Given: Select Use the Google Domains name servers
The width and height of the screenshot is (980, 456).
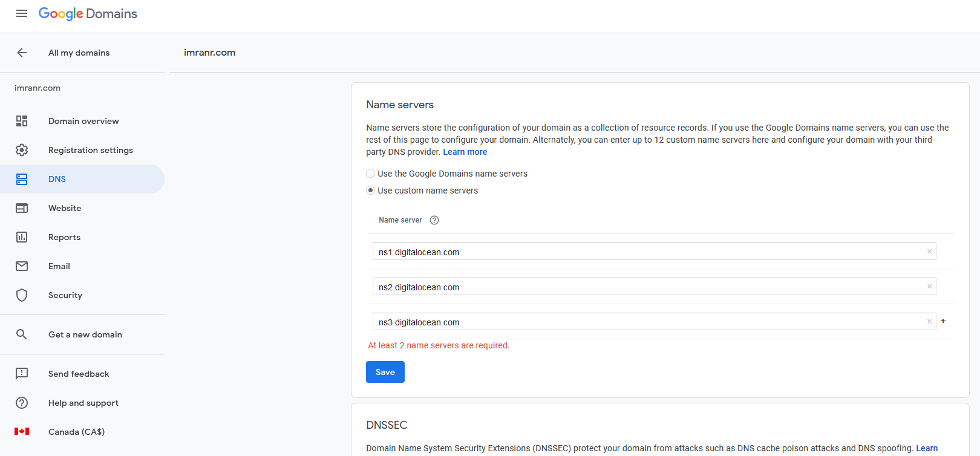Looking at the screenshot, I should [x=371, y=174].
